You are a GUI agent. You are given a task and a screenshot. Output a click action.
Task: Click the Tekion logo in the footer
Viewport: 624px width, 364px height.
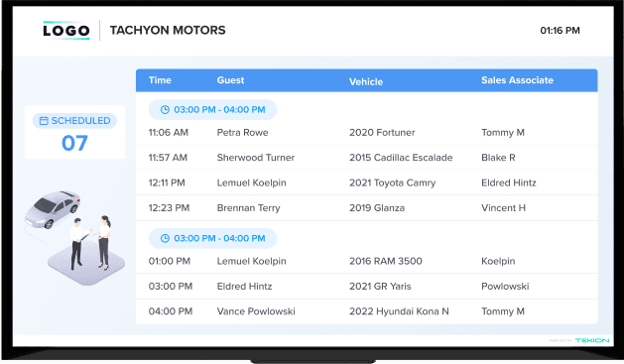pos(592,340)
